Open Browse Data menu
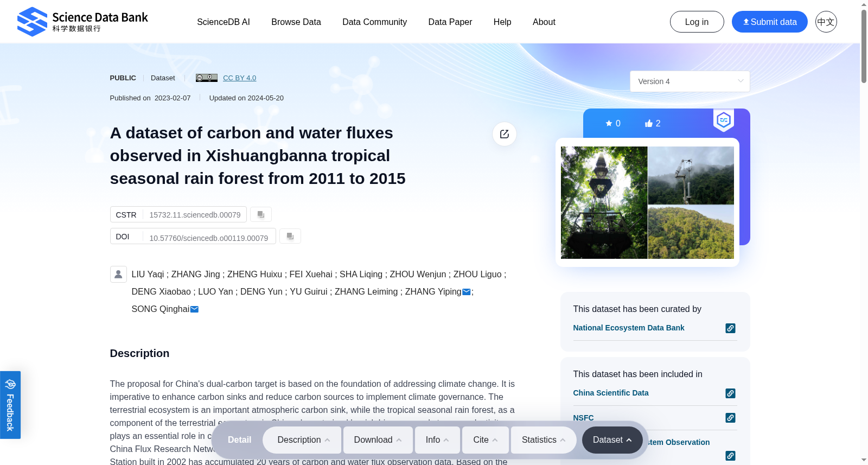 point(296,22)
